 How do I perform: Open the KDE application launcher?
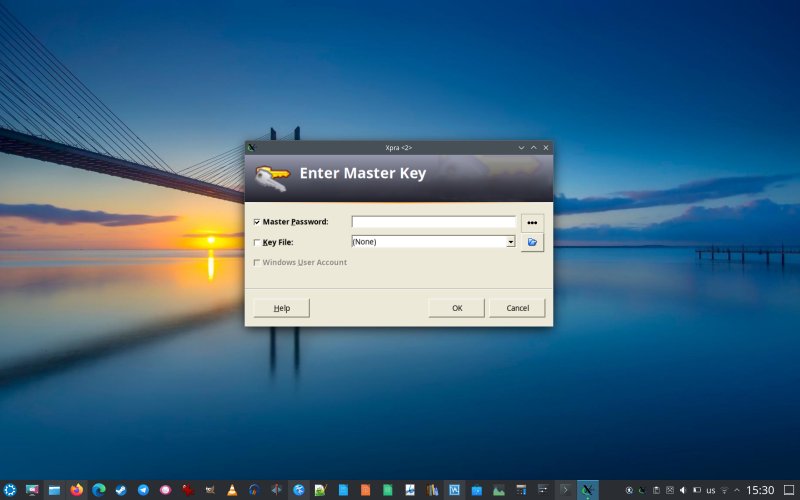(10, 490)
